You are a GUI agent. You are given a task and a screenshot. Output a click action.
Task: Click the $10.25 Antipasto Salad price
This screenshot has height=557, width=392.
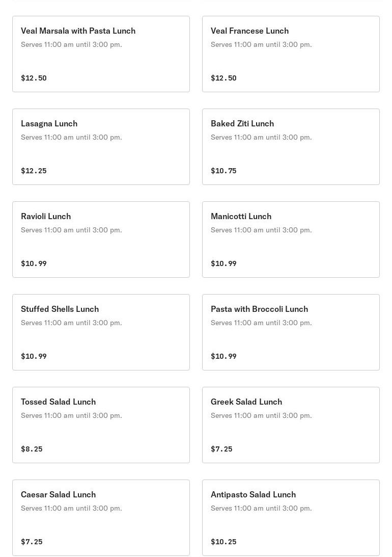pos(223,542)
